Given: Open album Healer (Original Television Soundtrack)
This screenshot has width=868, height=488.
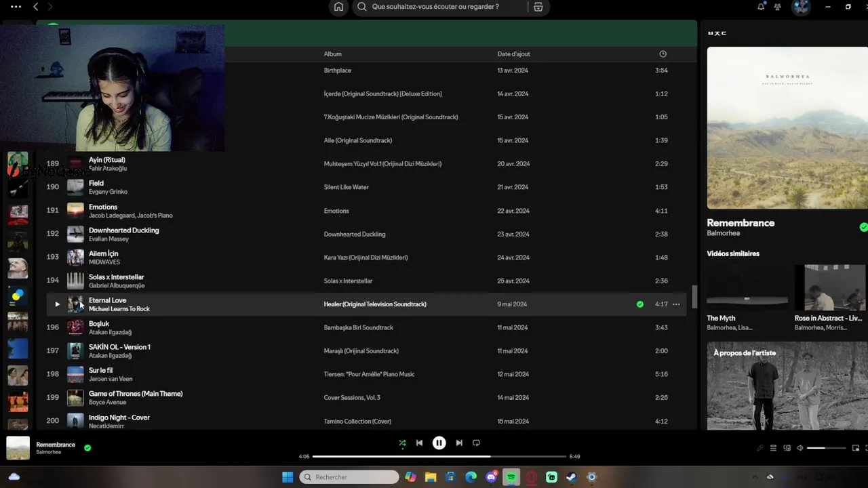Looking at the screenshot, I should 375,304.
